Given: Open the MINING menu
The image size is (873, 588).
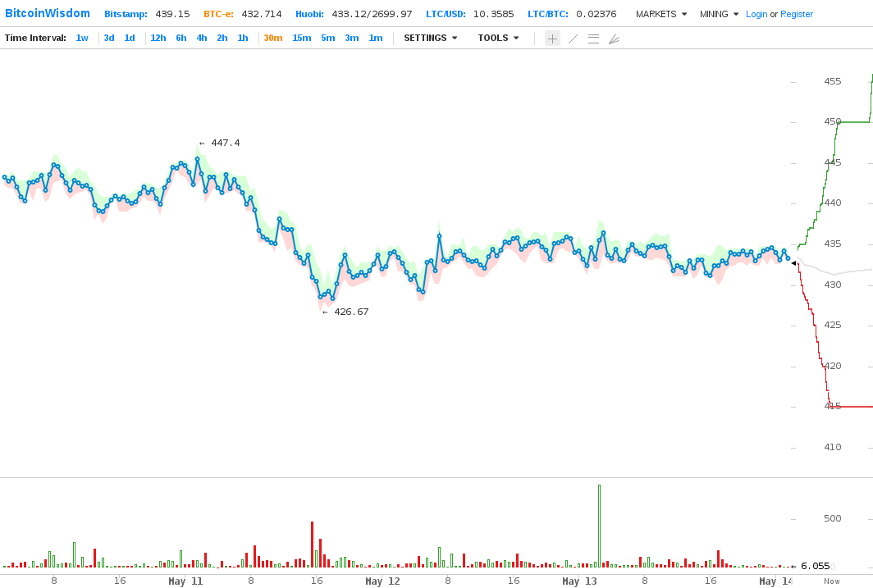Looking at the screenshot, I should pyautogui.click(x=719, y=15).
